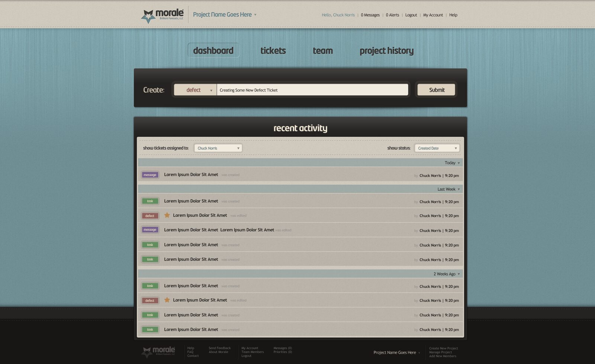Open the footer Project Name Goes Here dropdown
Viewport: 595px width, 364px height.
coord(397,352)
